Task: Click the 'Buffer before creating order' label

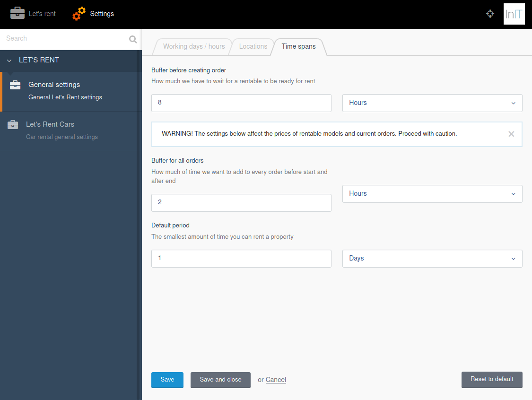Action: point(189,70)
